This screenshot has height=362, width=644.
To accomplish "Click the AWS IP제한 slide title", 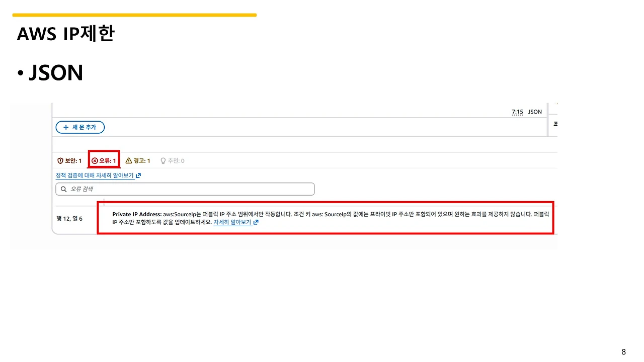I will (x=66, y=34).
